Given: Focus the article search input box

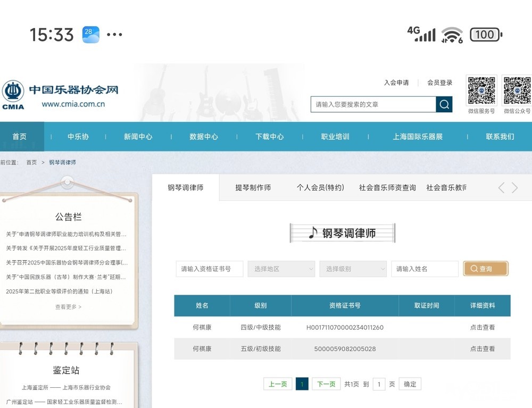Looking at the screenshot, I should pyautogui.click(x=372, y=104).
